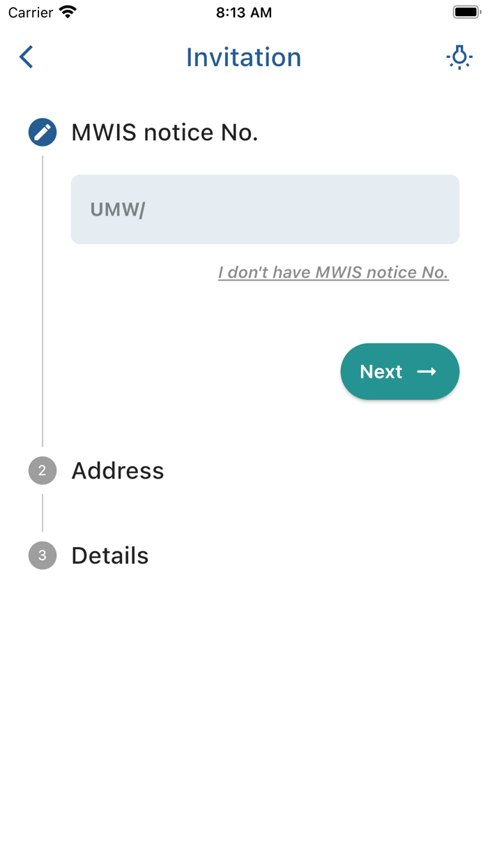This screenshot has width=488, height=868.
Task: Select the MWIS notice No. step heading
Action: 165,133
